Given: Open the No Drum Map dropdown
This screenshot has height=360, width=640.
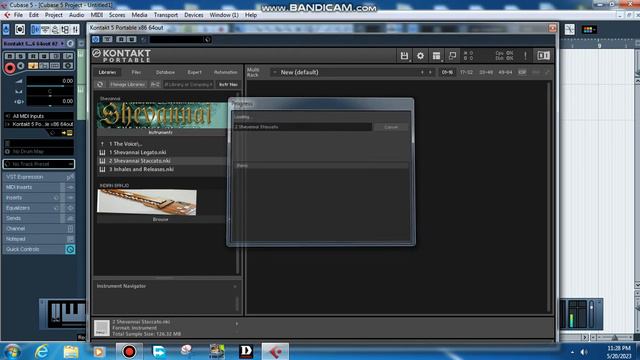Looking at the screenshot, I should click(39, 151).
